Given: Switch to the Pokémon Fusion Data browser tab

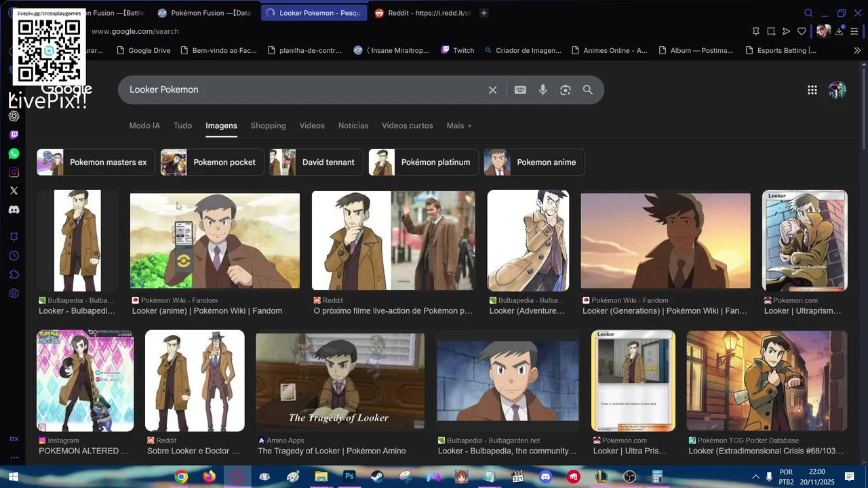Looking at the screenshot, I should click(204, 13).
